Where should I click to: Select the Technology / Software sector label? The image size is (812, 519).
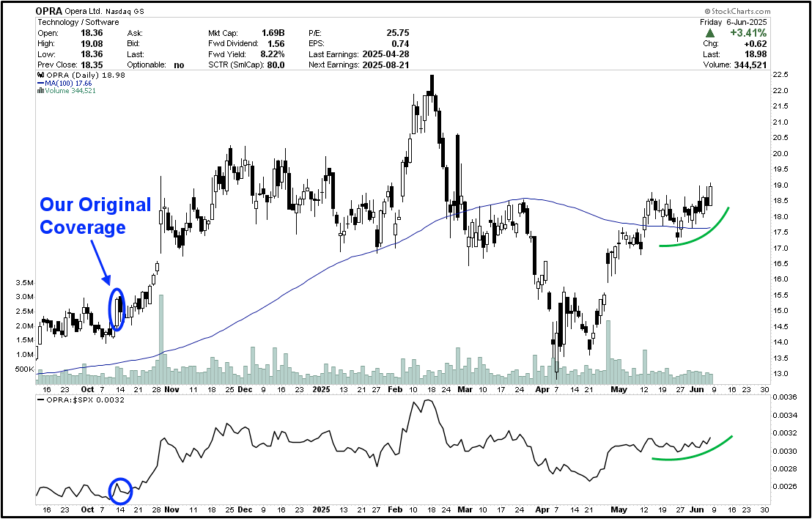[78, 22]
